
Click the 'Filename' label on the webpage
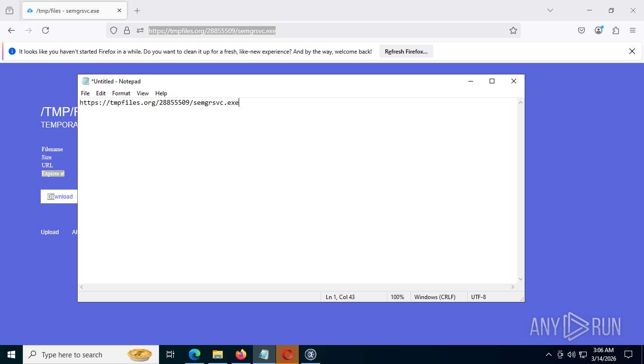pos(52,149)
